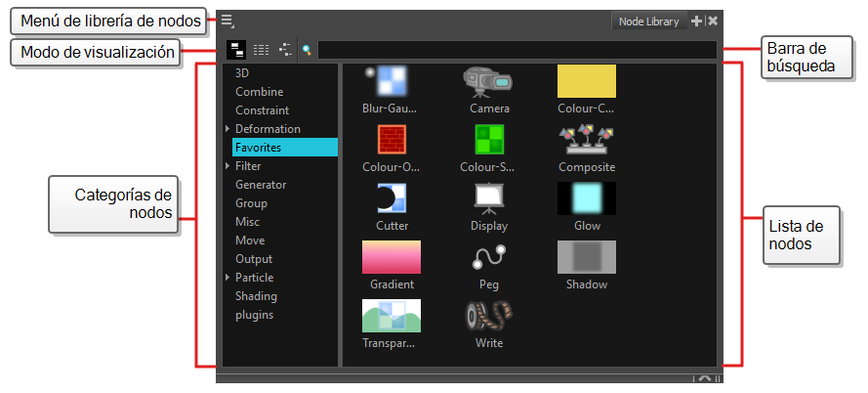Expand the Filter category arrow
Viewport: 868px width, 393px height.
pos(227,166)
